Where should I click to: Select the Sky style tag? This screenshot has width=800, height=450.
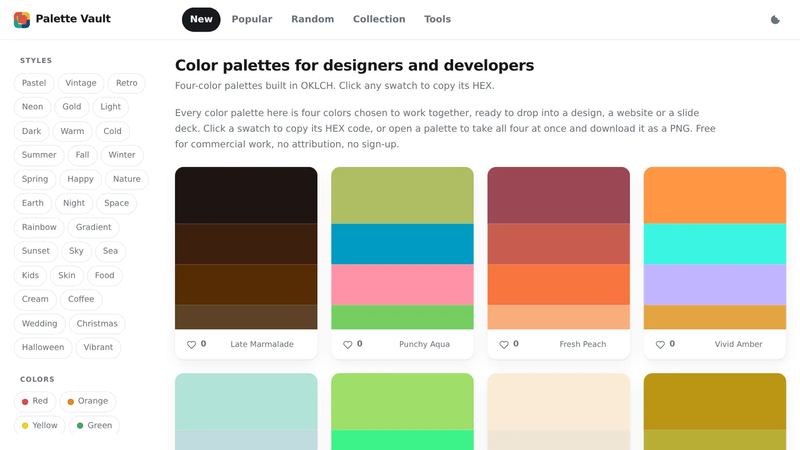(76, 251)
